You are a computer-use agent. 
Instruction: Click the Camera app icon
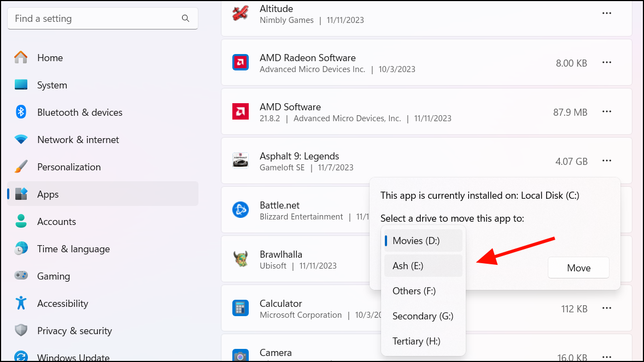point(240,355)
